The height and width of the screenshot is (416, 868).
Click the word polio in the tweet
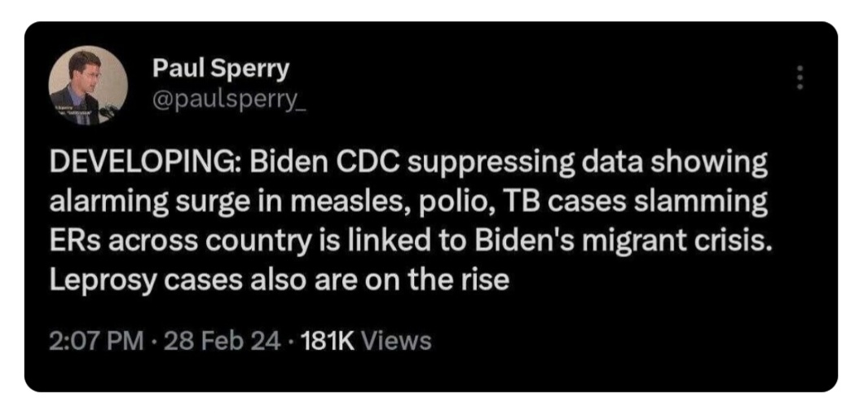tap(453, 205)
